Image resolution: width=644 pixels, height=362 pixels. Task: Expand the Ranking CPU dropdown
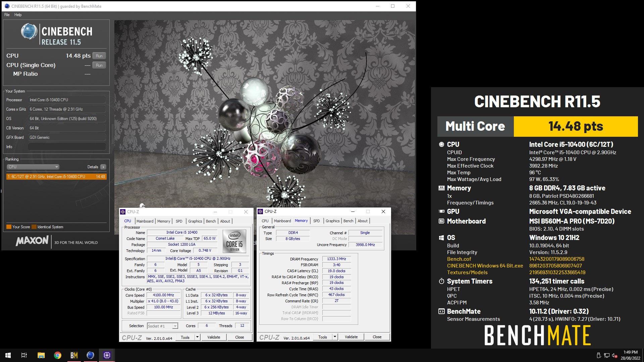[x=33, y=167]
